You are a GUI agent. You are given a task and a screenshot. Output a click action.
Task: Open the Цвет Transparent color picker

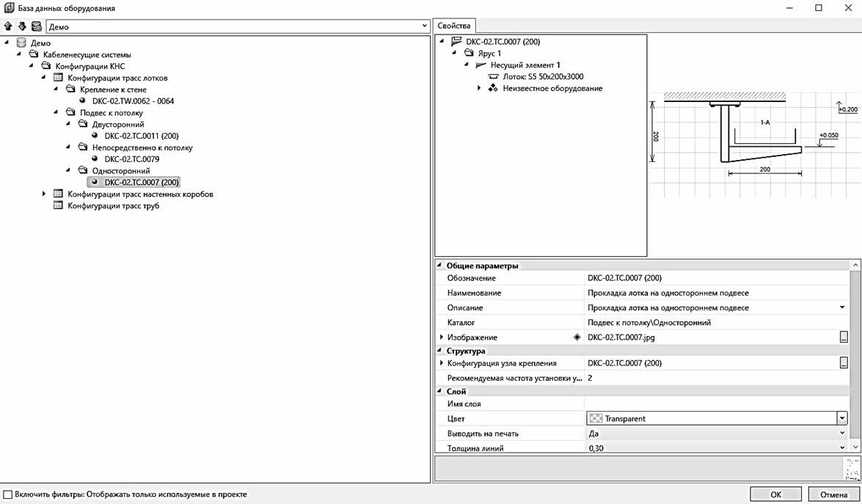[841, 419]
